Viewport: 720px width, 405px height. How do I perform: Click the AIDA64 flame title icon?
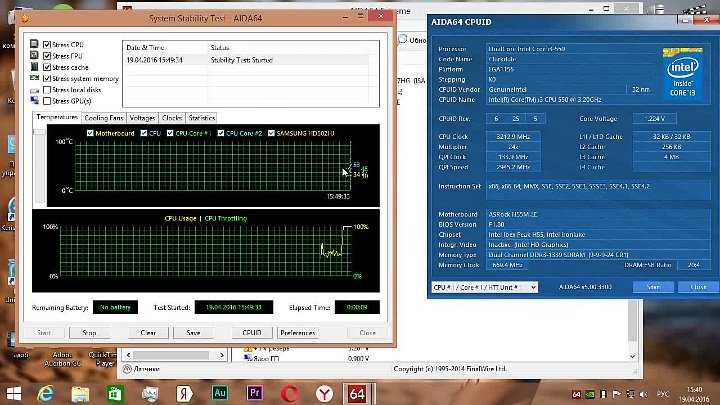(x=26, y=18)
